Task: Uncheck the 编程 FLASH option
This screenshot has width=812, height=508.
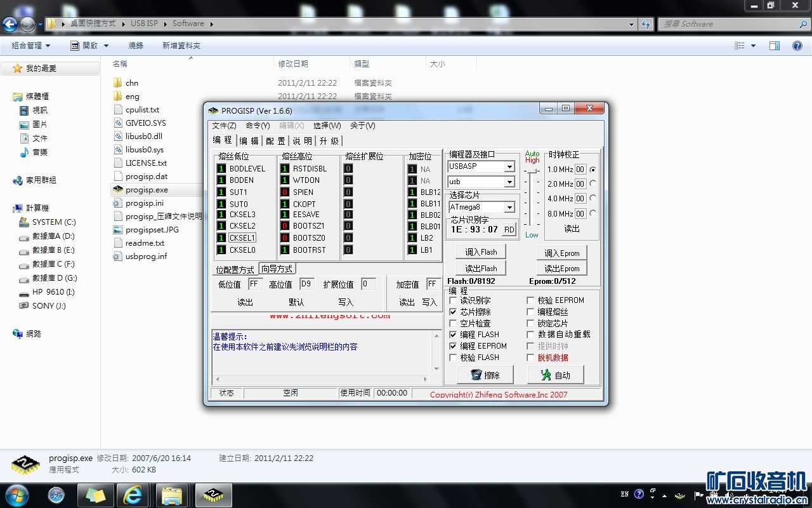Action: pyautogui.click(x=453, y=335)
